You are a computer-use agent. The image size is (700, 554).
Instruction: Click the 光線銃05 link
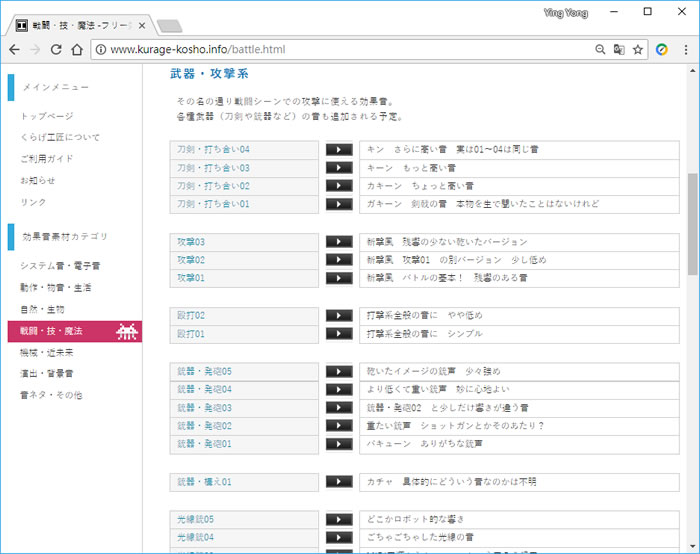[x=196, y=520]
